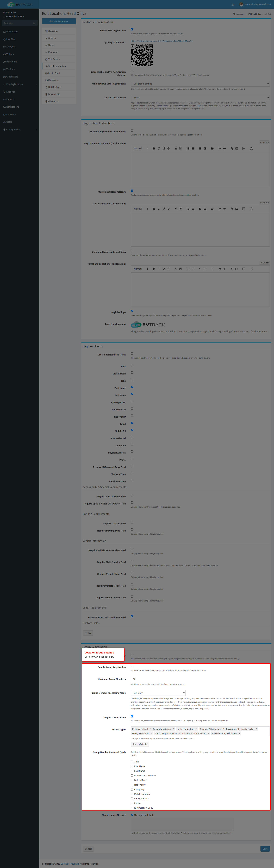The image size is (274, 868).
Task: Toggle bold in Registration Instructions editor
Action: tap(154, 149)
